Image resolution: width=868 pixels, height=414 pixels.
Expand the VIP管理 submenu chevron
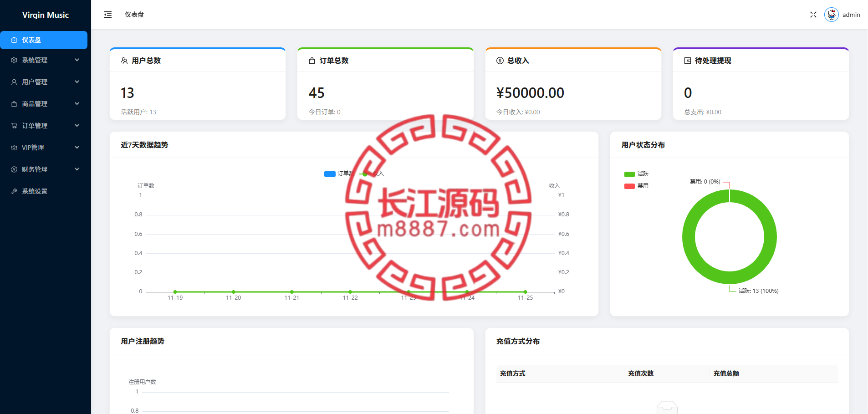[77, 147]
